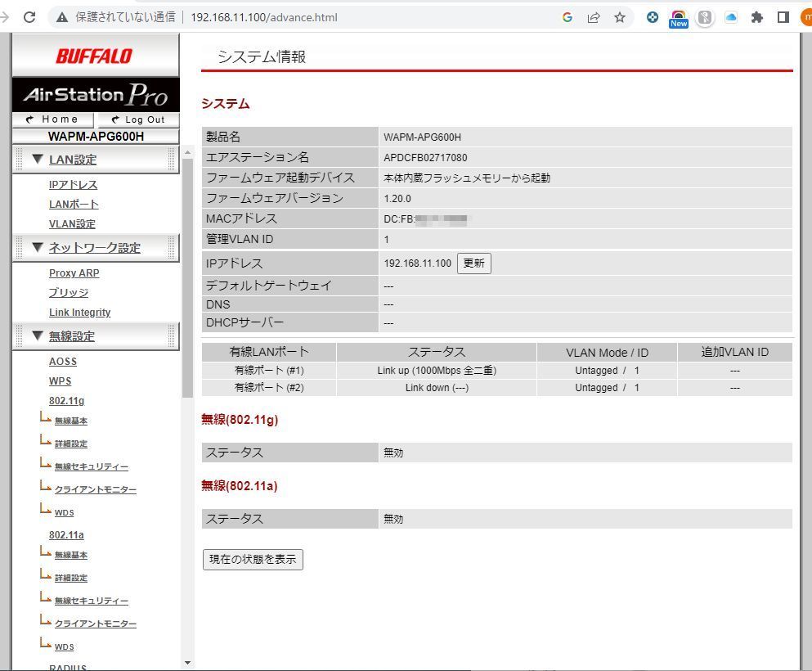Bookmark this page with star icon
Screen dimensions: 812x671
pyautogui.click(x=619, y=18)
